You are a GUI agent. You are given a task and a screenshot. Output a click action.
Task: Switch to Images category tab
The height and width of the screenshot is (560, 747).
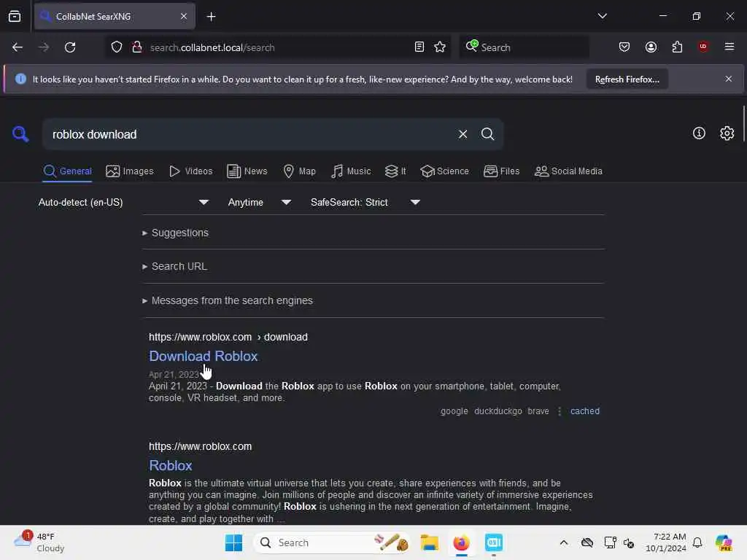point(130,171)
